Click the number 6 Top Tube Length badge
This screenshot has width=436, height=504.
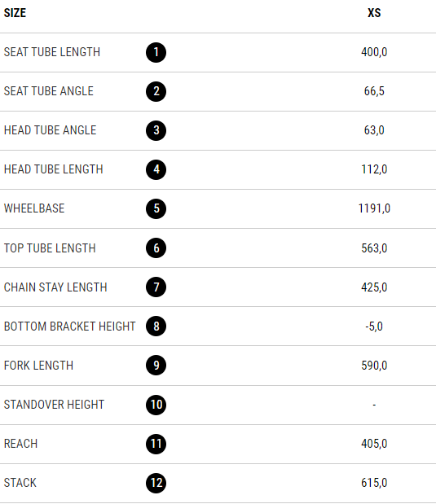tap(156, 248)
